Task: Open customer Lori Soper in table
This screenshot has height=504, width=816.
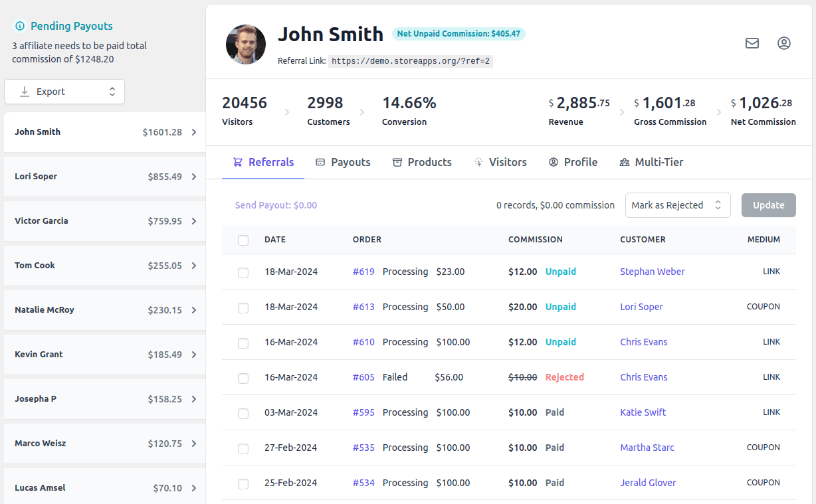Action: (641, 307)
